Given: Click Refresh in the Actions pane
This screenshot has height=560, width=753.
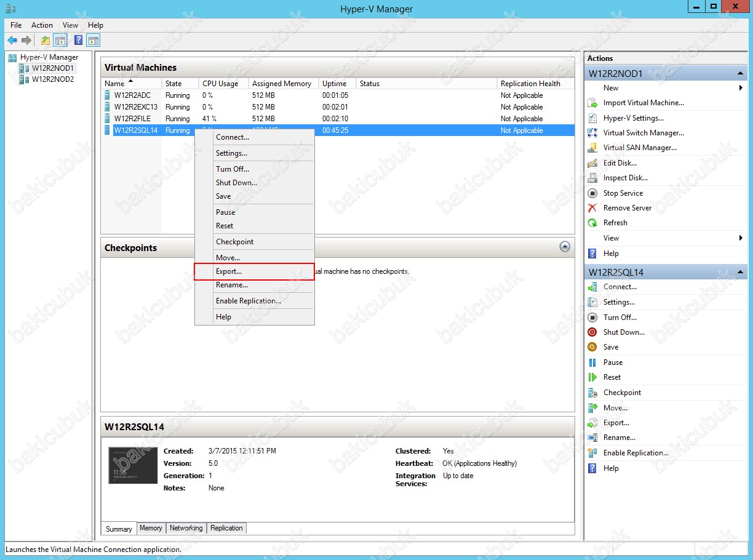Looking at the screenshot, I should point(615,223).
